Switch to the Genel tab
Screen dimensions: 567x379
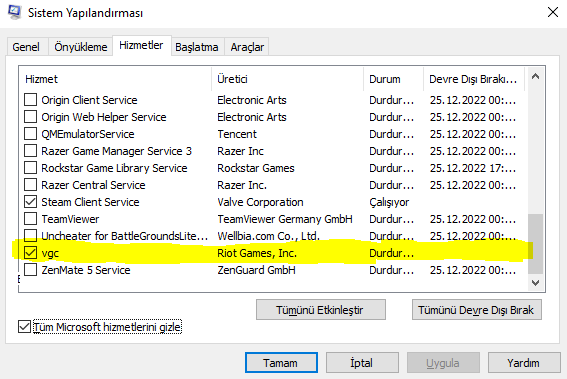click(26, 47)
